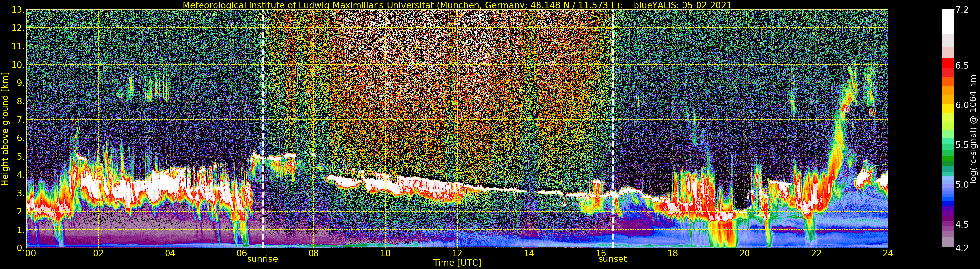Click the time axis tick label 20
980x269 pixels.
(x=745, y=254)
